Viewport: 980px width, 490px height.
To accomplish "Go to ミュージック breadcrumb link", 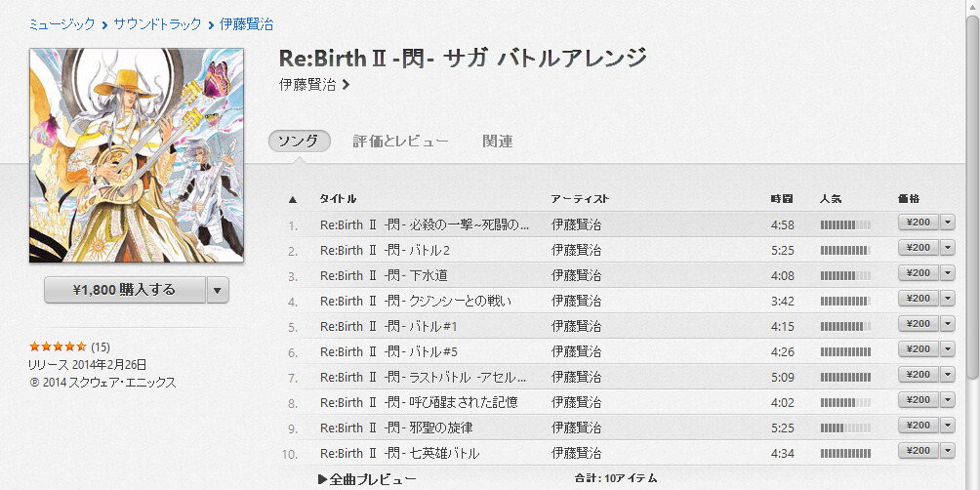I will [x=62, y=22].
